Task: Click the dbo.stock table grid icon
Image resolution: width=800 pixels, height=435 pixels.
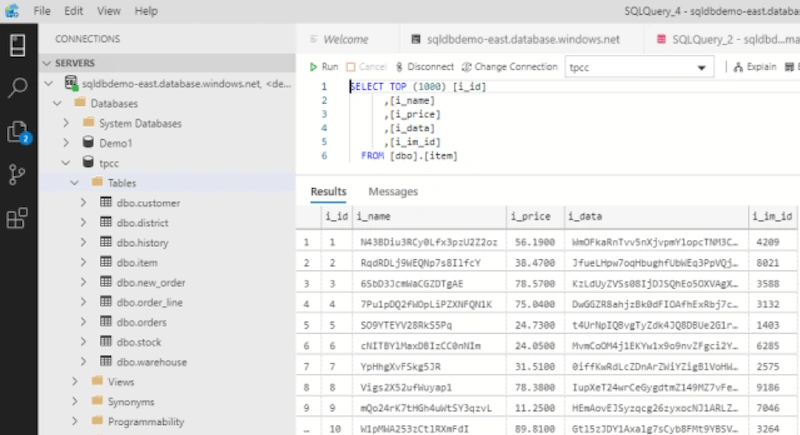Action: pyautogui.click(x=106, y=341)
